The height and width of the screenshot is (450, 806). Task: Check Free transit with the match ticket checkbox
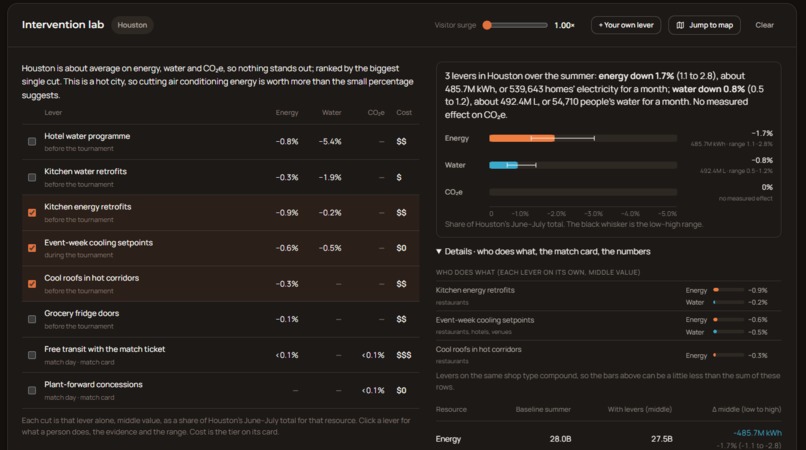coord(32,355)
